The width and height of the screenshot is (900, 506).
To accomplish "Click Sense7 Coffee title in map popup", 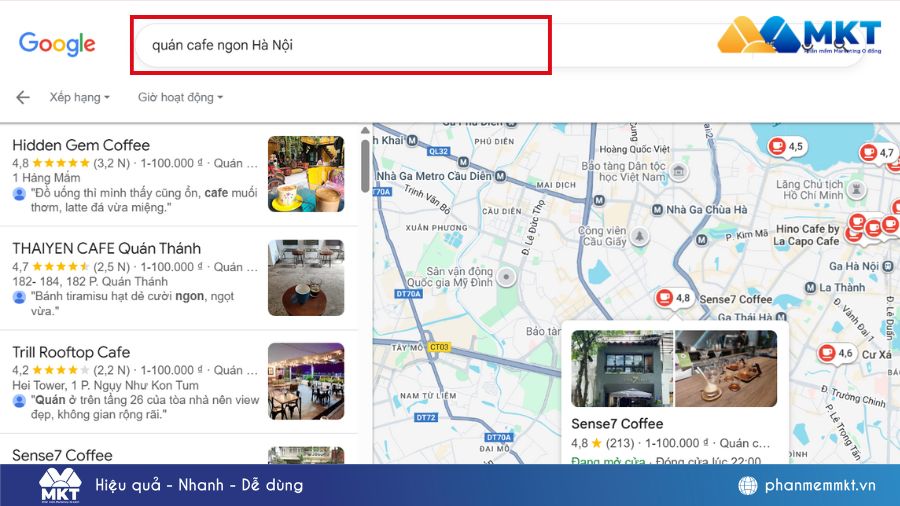I will pyautogui.click(x=617, y=424).
